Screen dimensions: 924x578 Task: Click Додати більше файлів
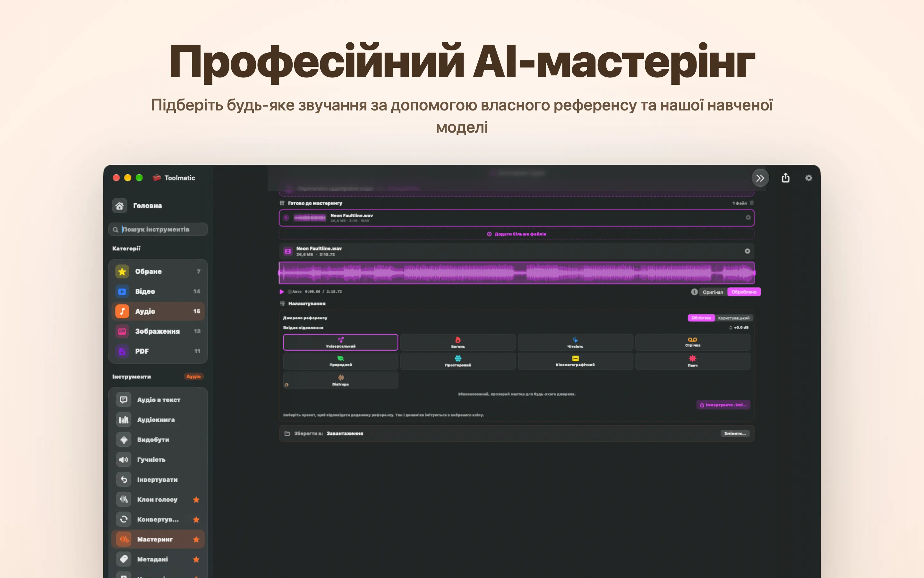pyautogui.click(x=517, y=234)
